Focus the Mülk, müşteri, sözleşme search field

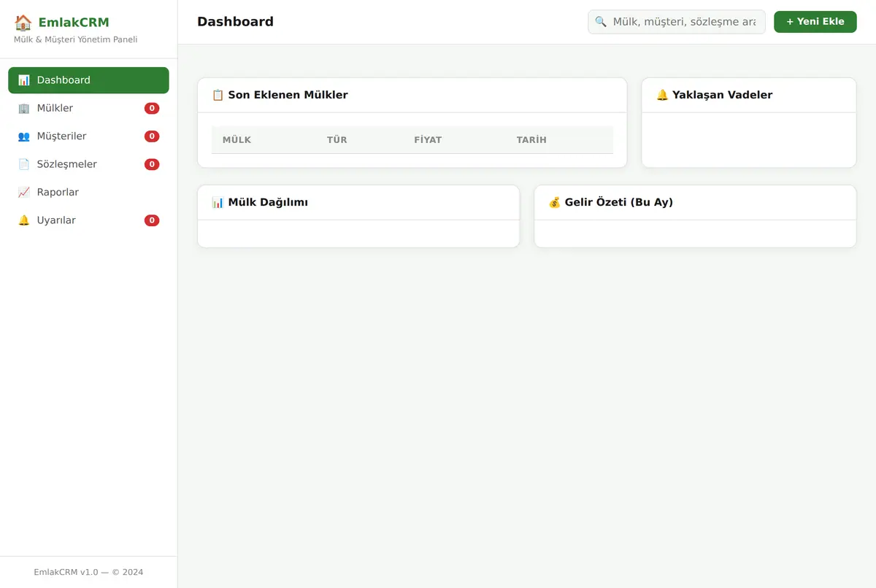[677, 22]
